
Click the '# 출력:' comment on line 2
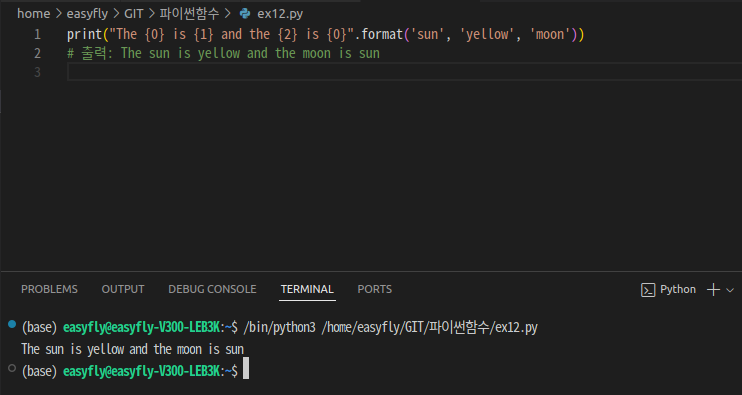click(x=90, y=53)
